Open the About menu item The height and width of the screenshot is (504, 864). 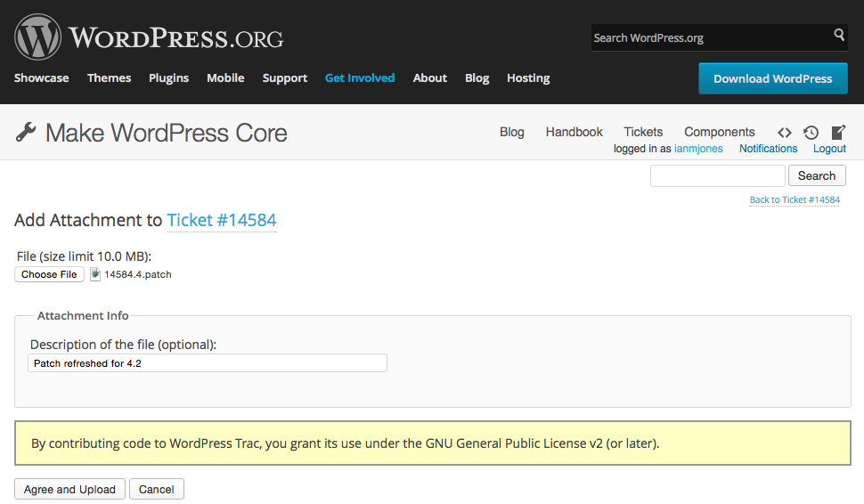(x=430, y=78)
